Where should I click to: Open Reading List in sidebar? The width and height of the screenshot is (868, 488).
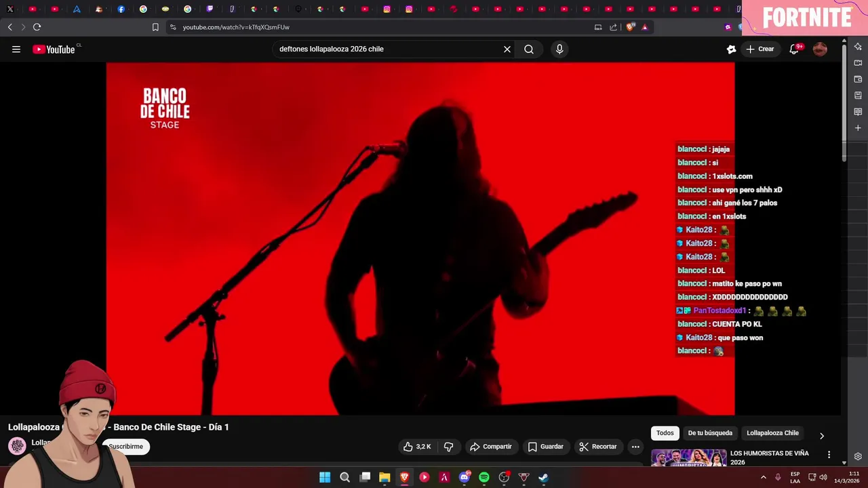click(x=858, y=112)
